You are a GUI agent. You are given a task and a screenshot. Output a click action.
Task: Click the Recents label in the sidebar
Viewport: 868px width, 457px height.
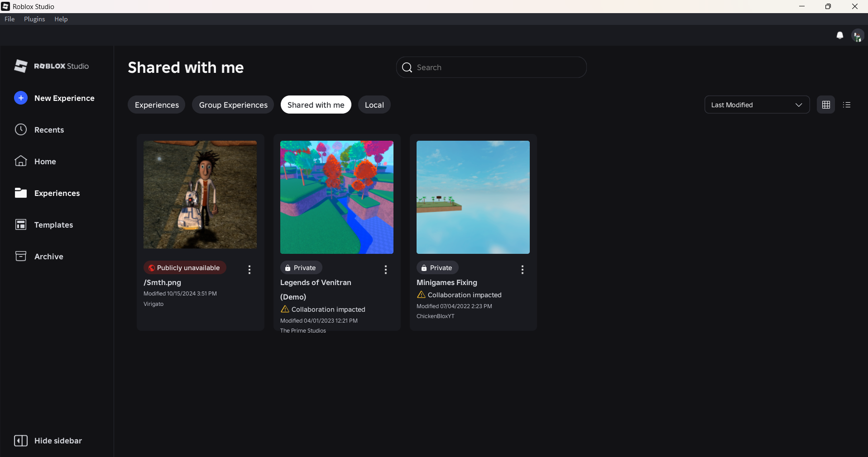pyautogui.click(x=49, y=130)
